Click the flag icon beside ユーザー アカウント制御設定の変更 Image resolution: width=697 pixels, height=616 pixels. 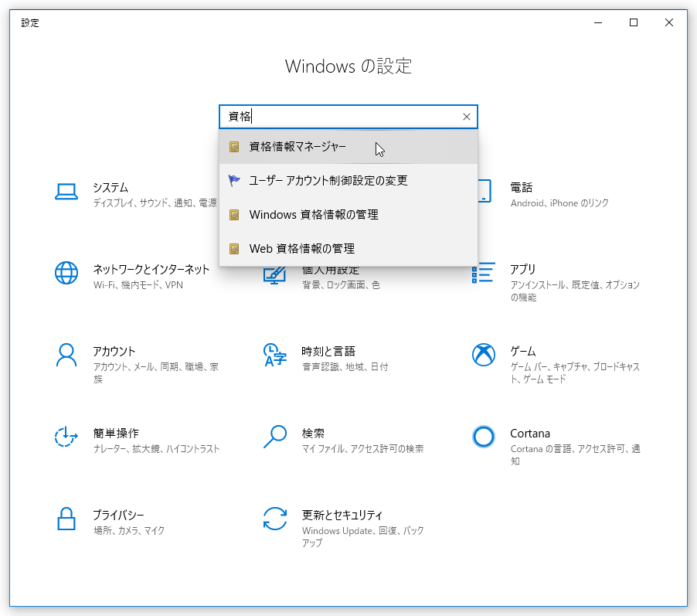coord(234,181)
